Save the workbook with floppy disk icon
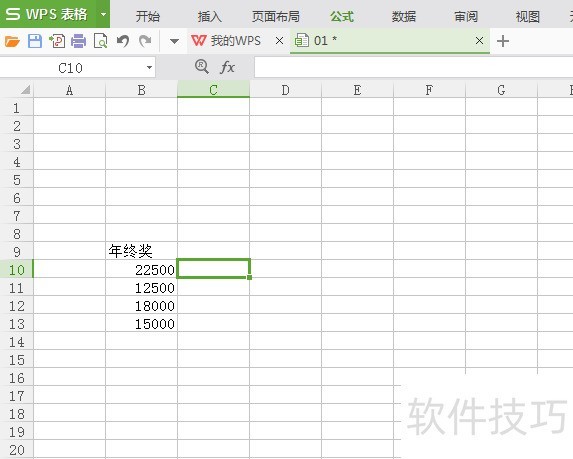Viewport: 573px width, 459px height. [35, 41]
